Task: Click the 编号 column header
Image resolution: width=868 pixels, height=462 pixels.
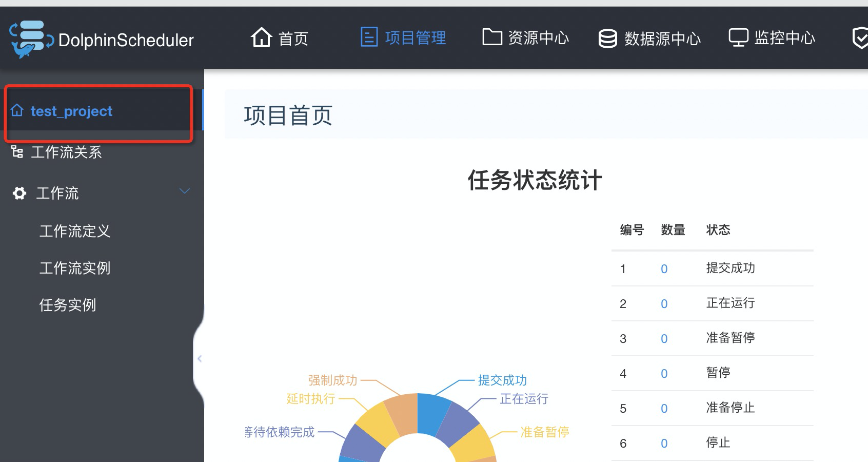Action: (x=632, y=230)
